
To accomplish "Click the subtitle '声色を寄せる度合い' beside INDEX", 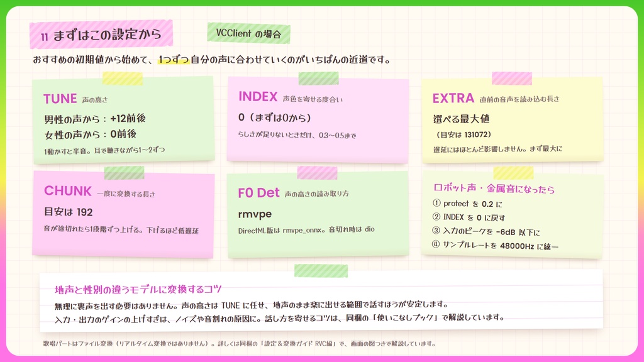I will (313, 99).
